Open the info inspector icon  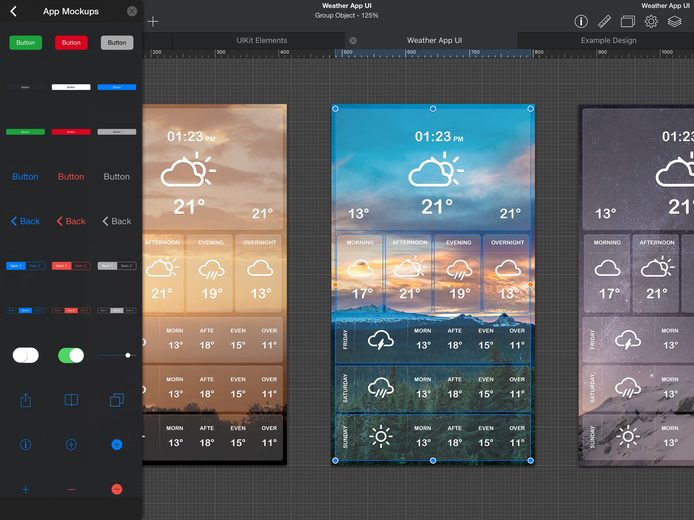(x=581, y=21)
